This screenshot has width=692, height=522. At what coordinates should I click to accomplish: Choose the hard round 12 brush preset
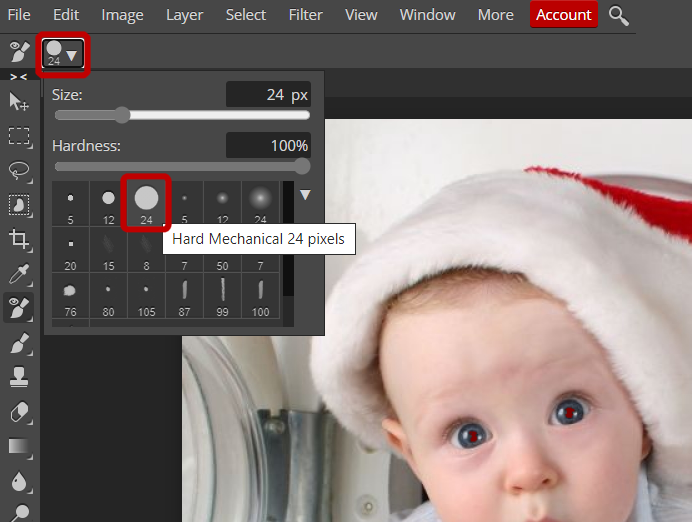click(109, 204)
